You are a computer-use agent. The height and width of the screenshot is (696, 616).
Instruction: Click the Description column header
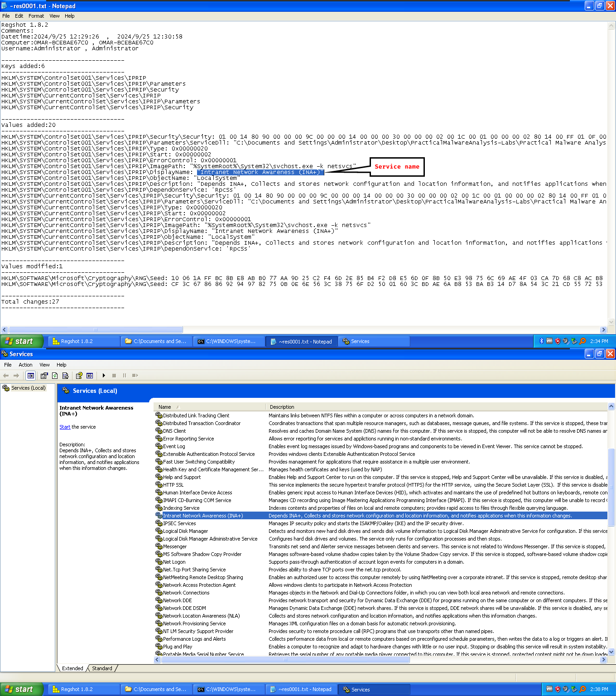tap(282, 407)
